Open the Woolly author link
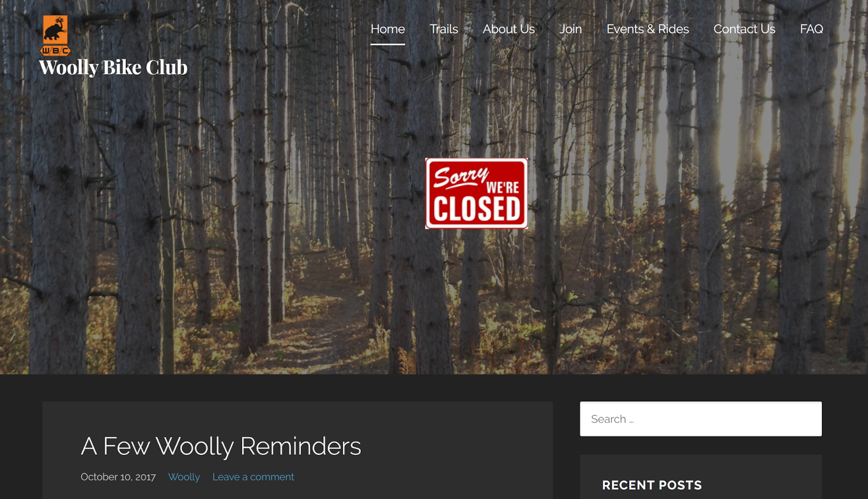The width and height of the screenshot is (868, 499). click(184, 477)
